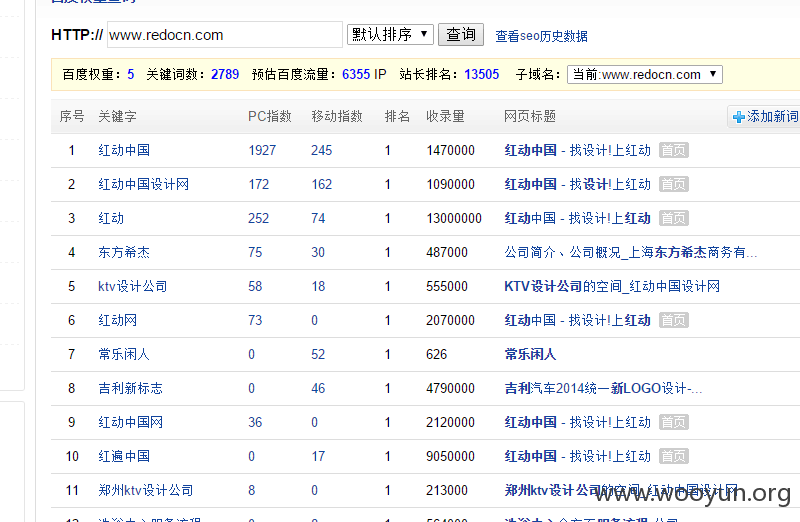Click mobile index 162

pyautogui.click(x=322, y=184)
